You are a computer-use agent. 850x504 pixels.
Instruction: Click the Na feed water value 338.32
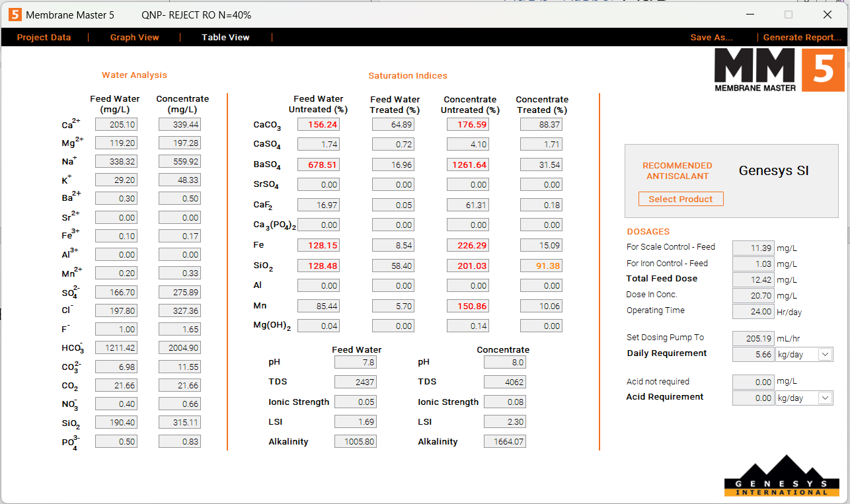pyautogui.click(x=116, y=161)
